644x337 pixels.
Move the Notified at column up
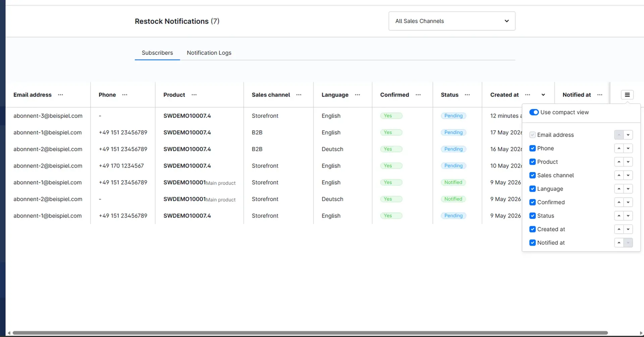click(619, 242)
